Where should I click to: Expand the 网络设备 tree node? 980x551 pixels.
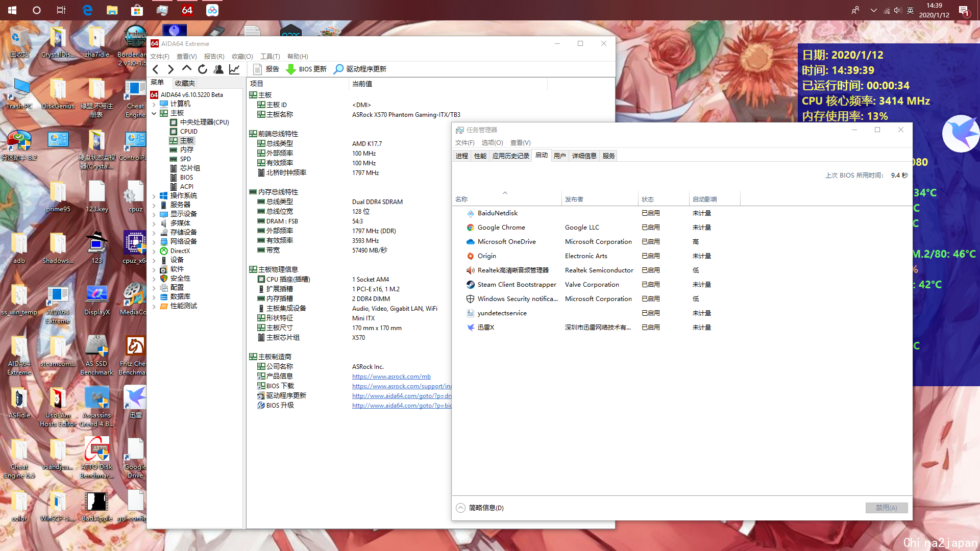[x=154, y=242]
